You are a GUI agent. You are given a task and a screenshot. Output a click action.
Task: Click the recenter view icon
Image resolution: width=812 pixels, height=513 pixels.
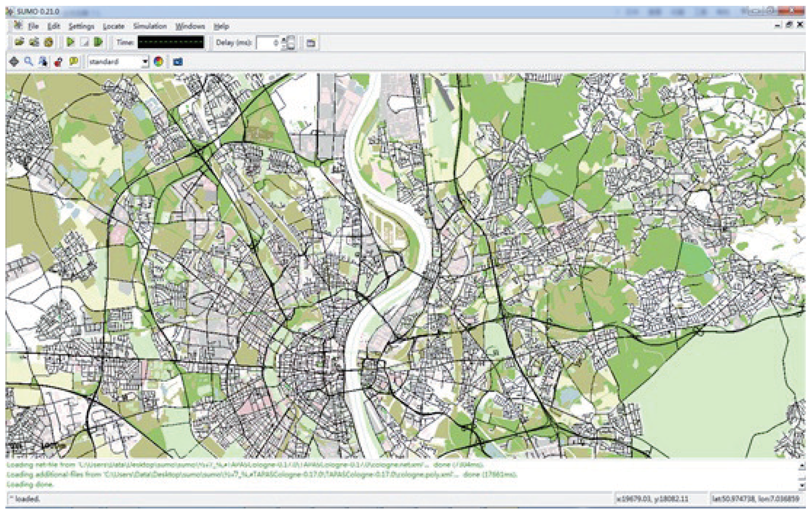(14, 62)
